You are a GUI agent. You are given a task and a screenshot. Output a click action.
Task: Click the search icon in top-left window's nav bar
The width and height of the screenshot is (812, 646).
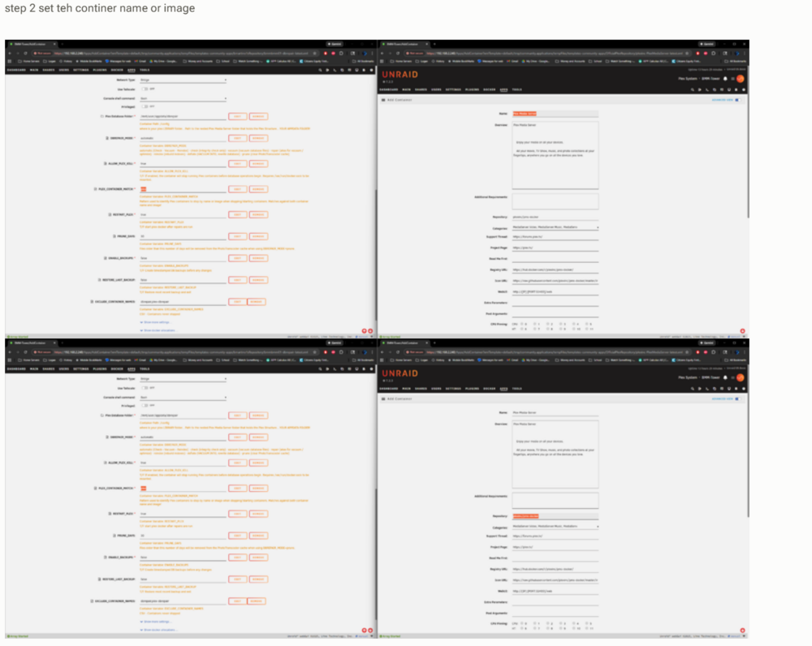[x=320, y=70]
